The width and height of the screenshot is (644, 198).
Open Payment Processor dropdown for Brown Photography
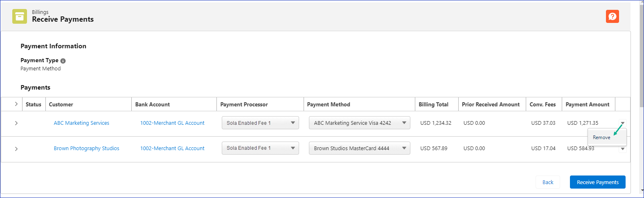[x=260, y=148]
